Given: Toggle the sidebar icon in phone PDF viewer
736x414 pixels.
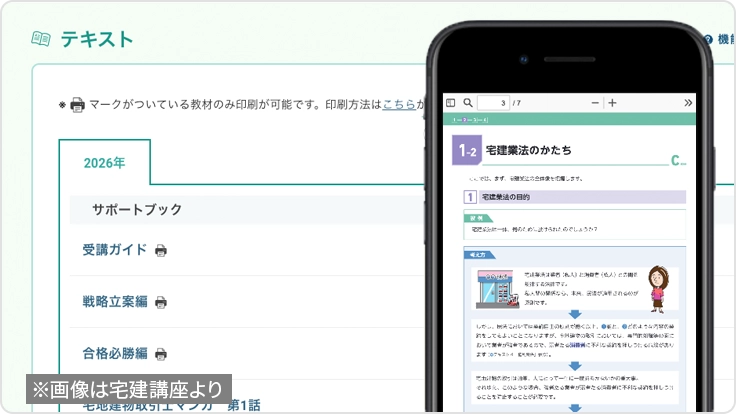Looking at the screenshot, I should pyautogui.click(x=451, y=103).
